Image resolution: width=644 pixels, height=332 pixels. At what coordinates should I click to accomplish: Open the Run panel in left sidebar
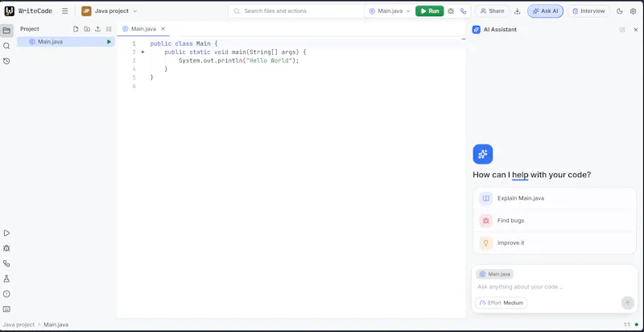click(x=6, y=233)
